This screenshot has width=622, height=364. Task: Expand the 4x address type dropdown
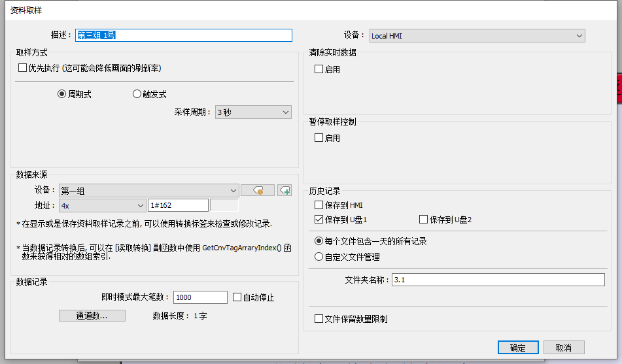pos(102,205)
